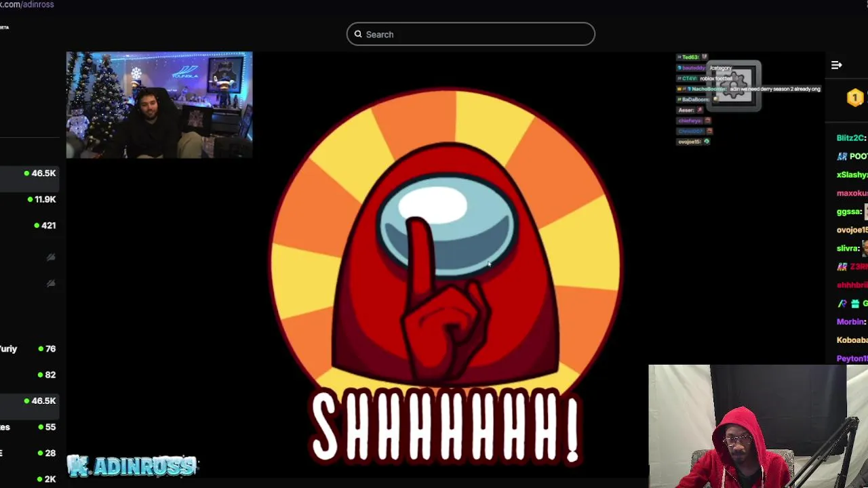Click the gold number 1 badge
This screenshot has width=868, height=488.
(x=854, y=98)
